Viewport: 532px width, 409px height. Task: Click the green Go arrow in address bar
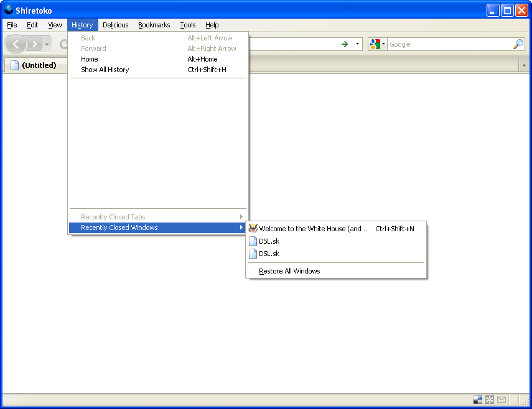345,44
